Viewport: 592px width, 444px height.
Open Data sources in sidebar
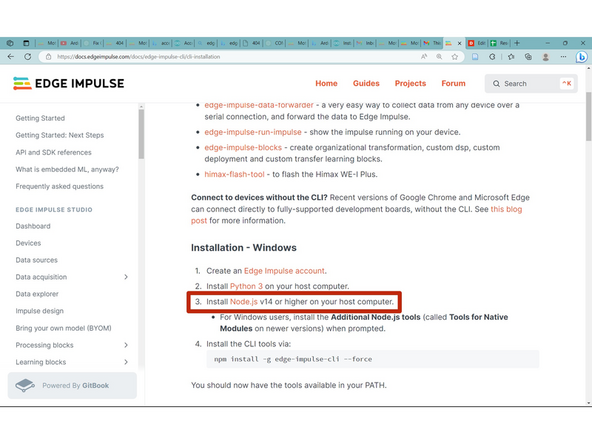36,260
